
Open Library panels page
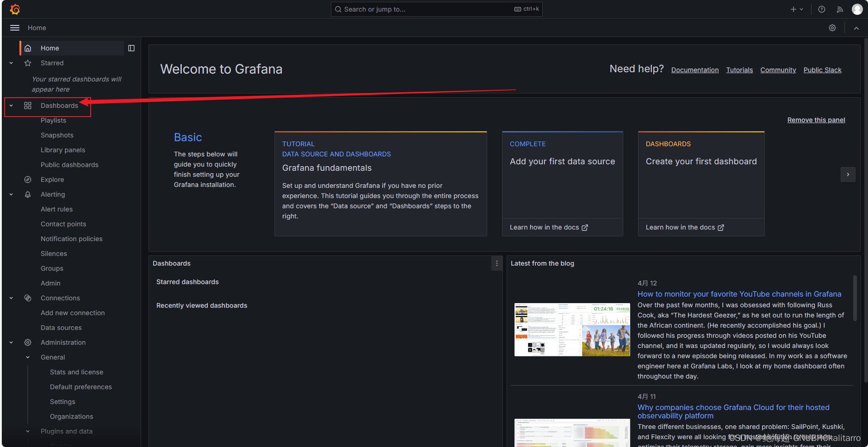click(63, 150)
